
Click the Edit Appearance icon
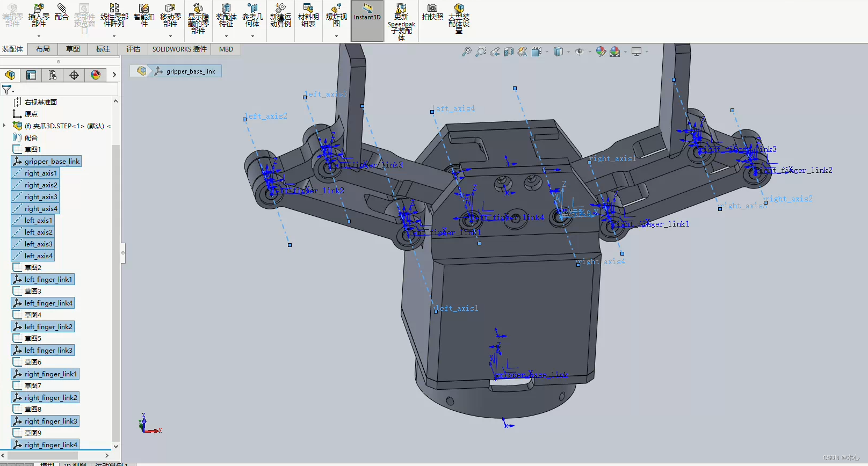pos(601,52)
